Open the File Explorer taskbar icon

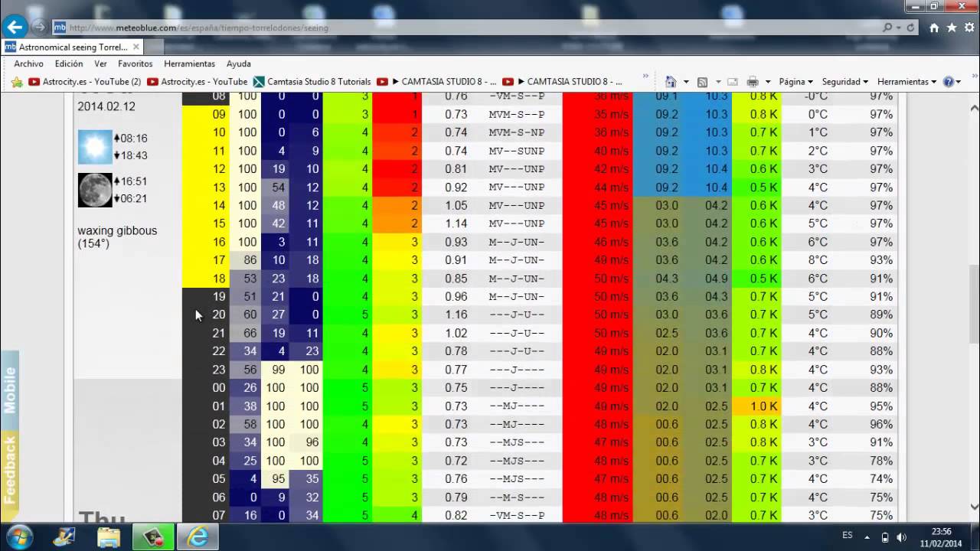[x=109, y=537]
